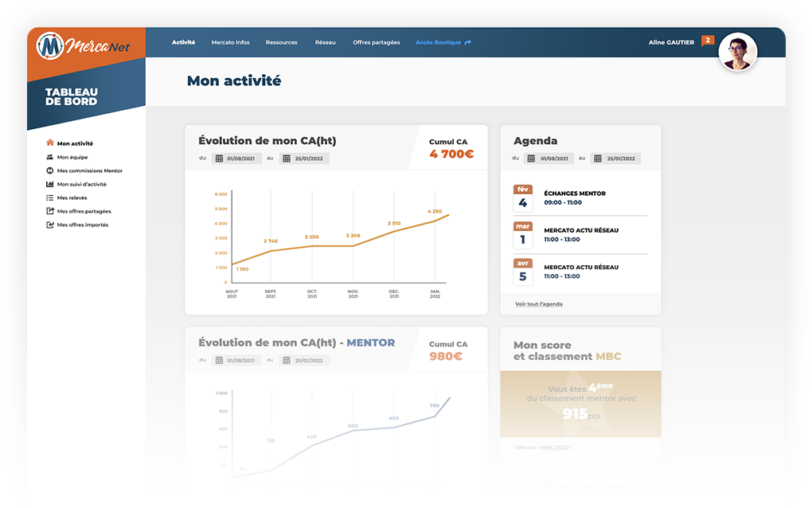This screenshot has height=508, width=812.
Task: Open Mes offres importés import icon
Action: tap(50, 225)
